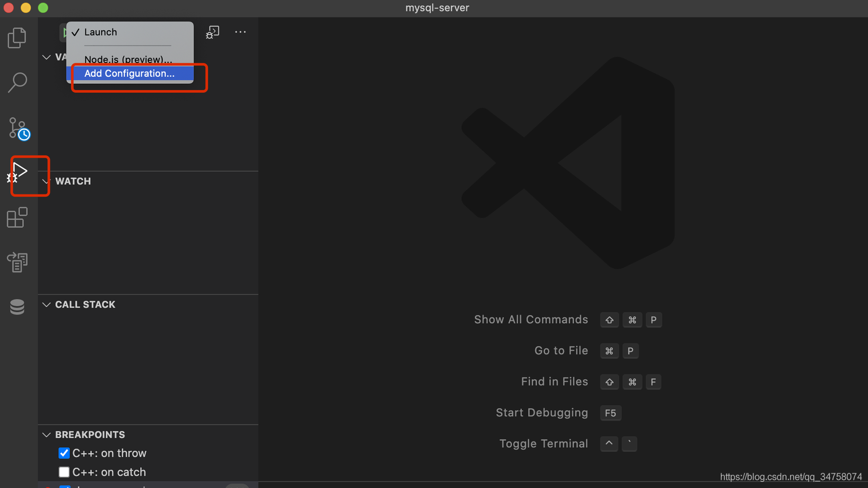Screen dimensions: 868x488
Task: Click the F5 Start Debugging key hint
Action: [x=610, y=413]
